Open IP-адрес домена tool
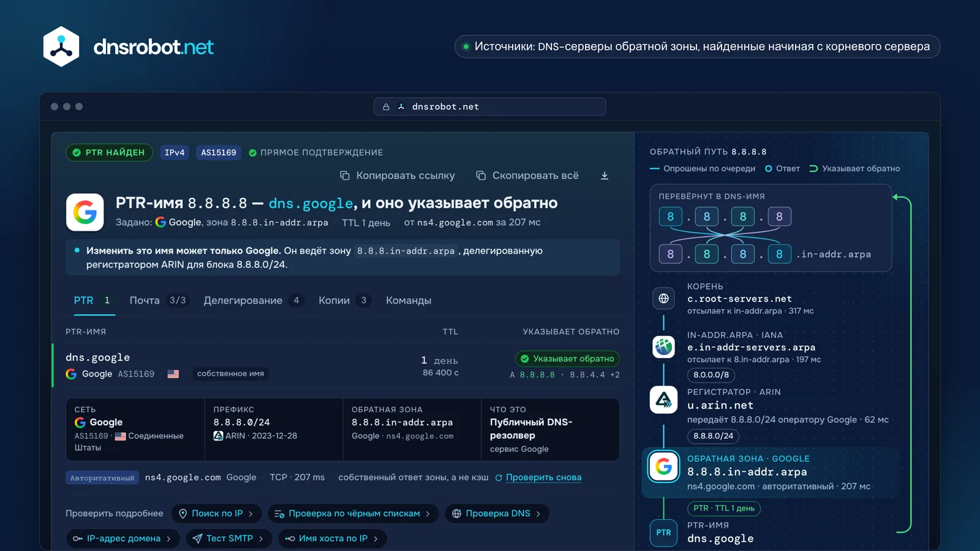This screenshot has width=980, height=551. (x=123, y=539)
